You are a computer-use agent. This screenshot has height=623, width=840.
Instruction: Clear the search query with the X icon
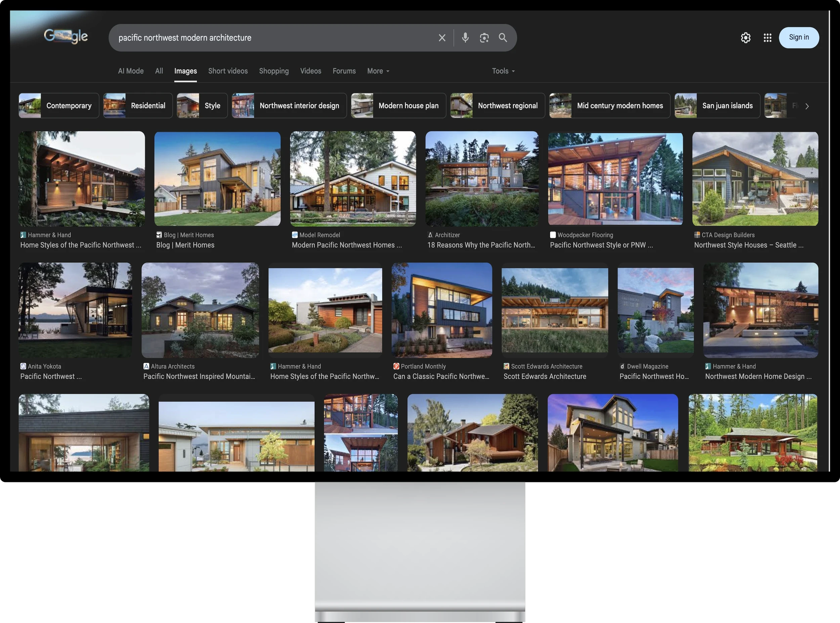[x=442, y=37]
